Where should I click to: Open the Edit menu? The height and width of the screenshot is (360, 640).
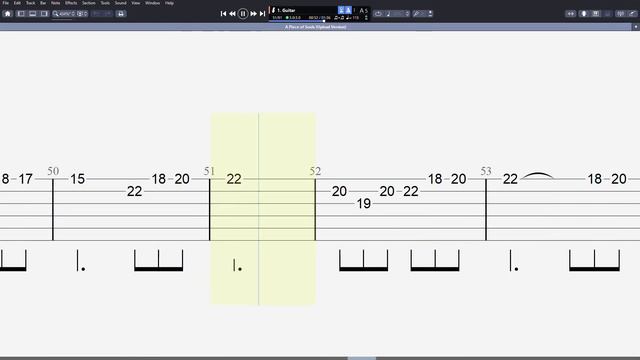(17, 3)
